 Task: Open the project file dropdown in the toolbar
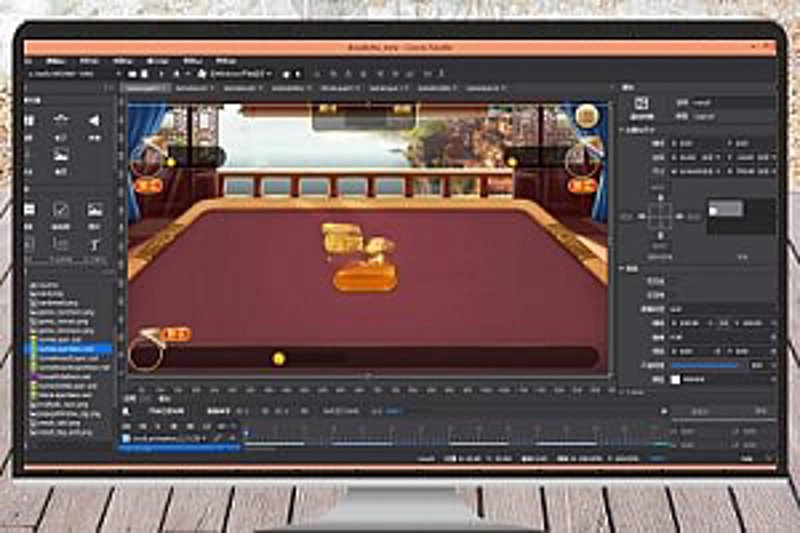[x=74, y=74]
